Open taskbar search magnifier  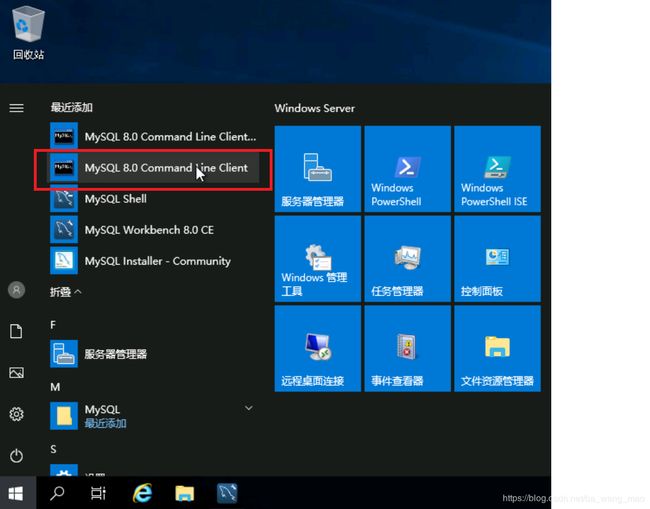57,493
